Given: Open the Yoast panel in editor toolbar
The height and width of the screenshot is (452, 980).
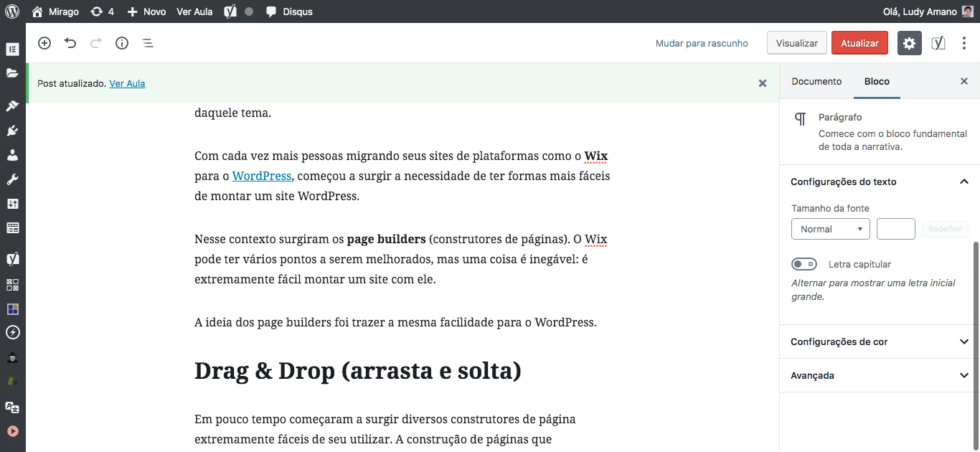Looking at the screenshot, I should click(x=938, y=43).
